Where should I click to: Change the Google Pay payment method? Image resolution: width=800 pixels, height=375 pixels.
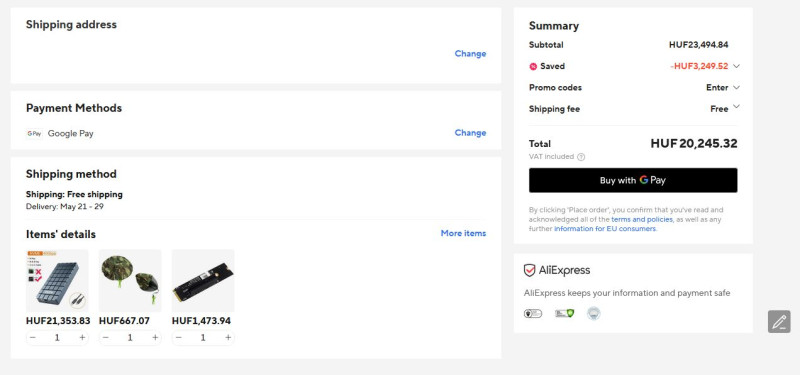point(470,133)
